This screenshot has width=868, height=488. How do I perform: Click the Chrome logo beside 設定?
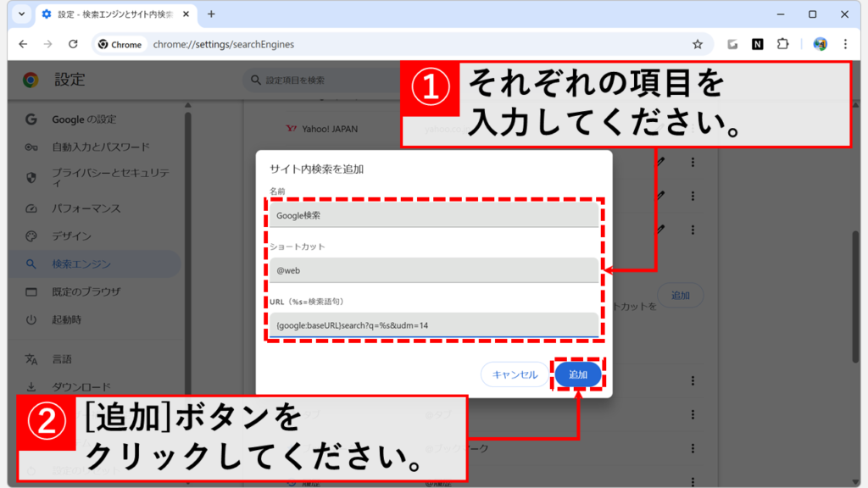[x=31, y=80]
